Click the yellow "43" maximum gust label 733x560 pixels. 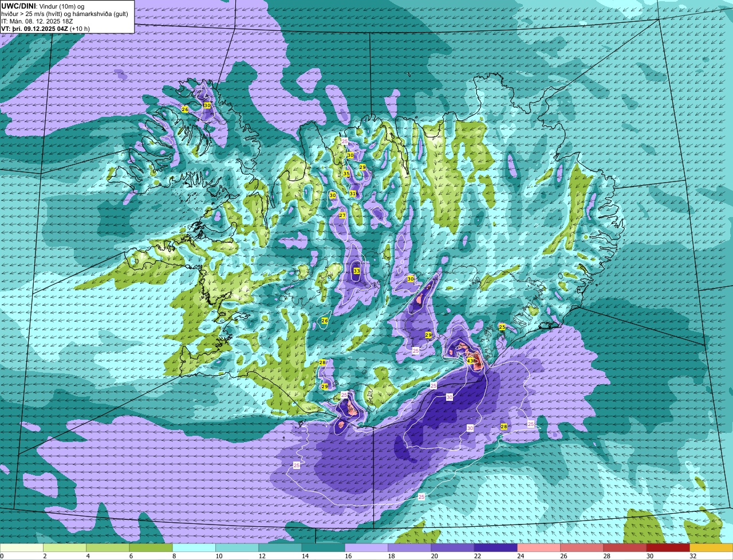pos(470,361)
